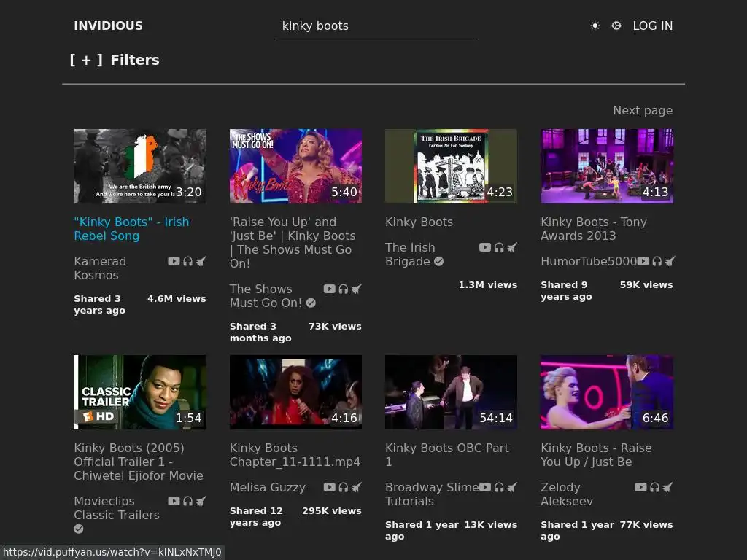Open 'Raise You Up' and 'Just Be' title link
The height and width of the screenshot is (560, 747).
pyautogui.click(x=293, y=243)
